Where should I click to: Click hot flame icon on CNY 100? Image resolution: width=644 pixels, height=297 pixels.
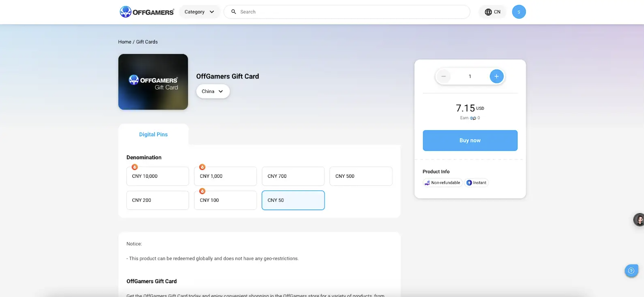coord(202,191)
